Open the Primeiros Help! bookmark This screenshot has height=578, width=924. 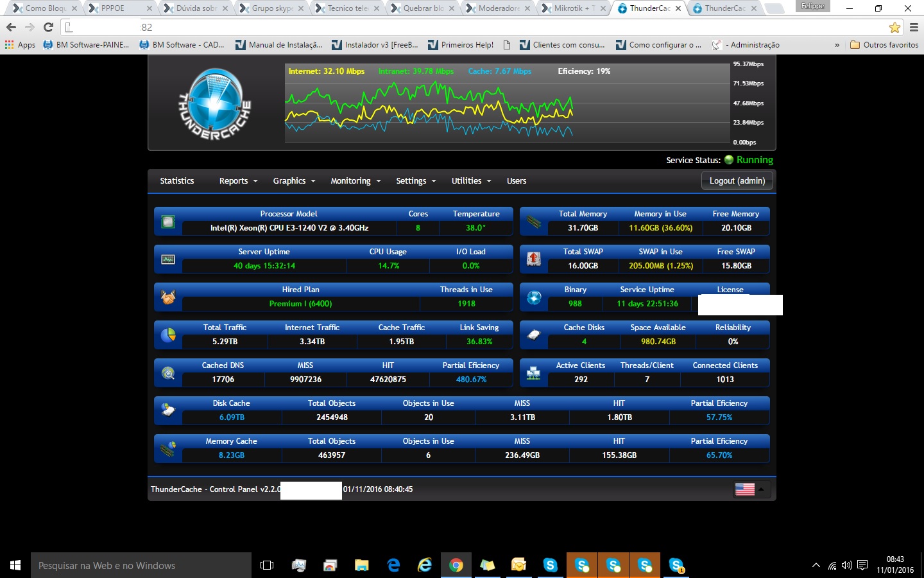pos(461,45)
